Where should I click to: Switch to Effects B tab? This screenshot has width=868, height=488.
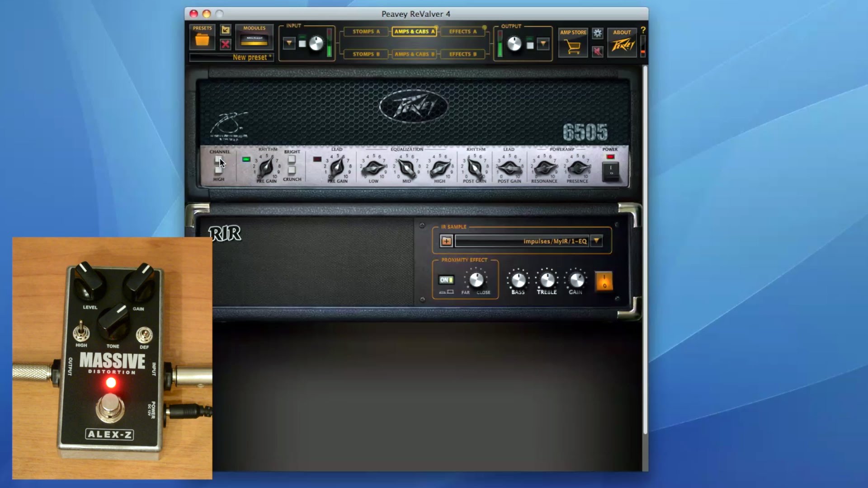(x=462, y=54)
